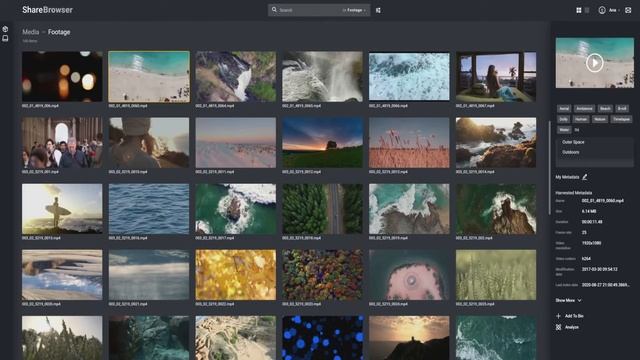
Task: Click the Beach tag
Action: 605,109
